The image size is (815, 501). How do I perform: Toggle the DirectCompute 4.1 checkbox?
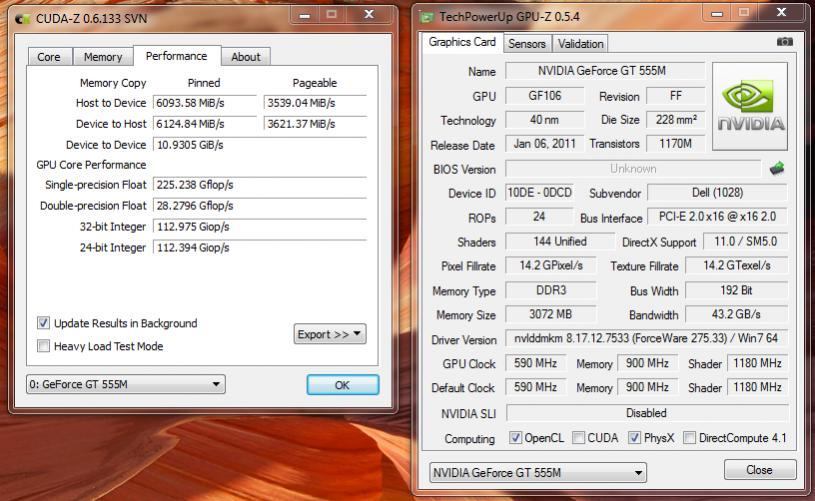pyautogui.click(x=689, y=438)
